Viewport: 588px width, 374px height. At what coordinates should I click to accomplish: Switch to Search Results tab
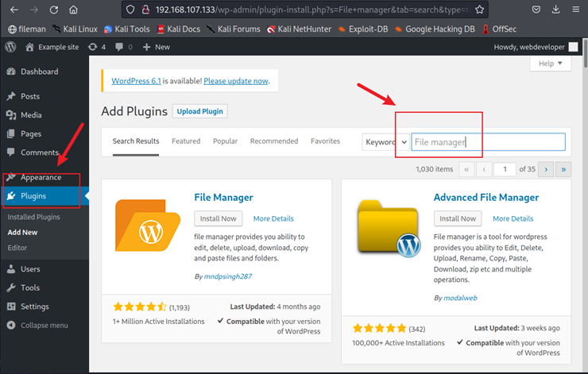click(136, 141)
